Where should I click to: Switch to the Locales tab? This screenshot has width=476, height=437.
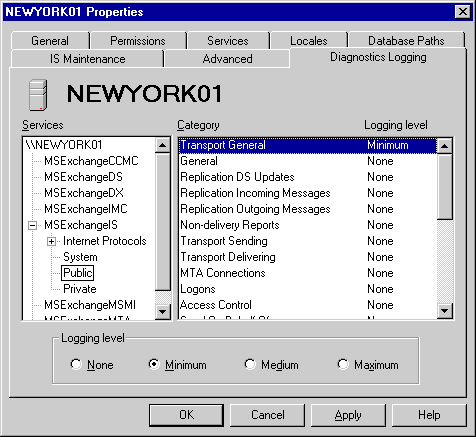[x=309, y=41]
